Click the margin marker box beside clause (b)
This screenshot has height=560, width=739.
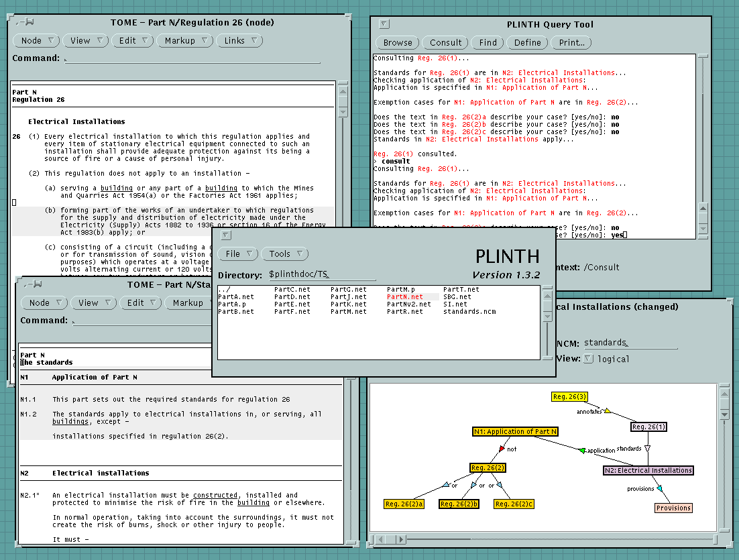(x=14, y=203)
